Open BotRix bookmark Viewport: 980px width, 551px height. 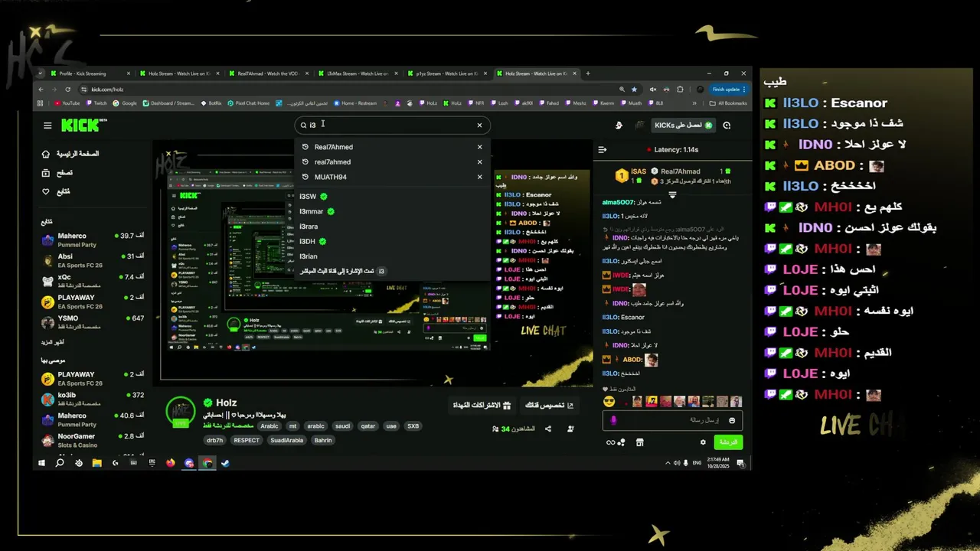coord(211,103)
